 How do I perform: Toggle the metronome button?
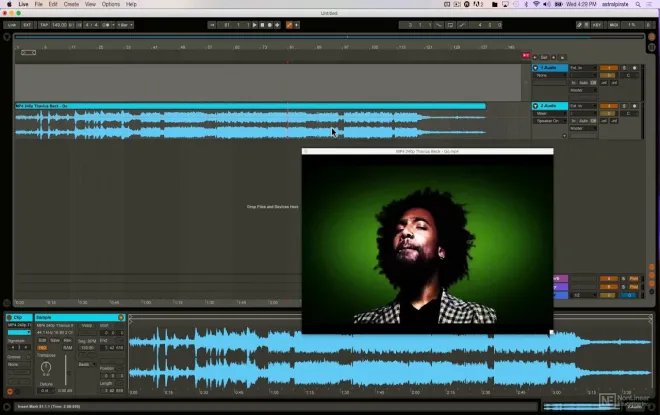pyautogui.click(x=106, y=25)
